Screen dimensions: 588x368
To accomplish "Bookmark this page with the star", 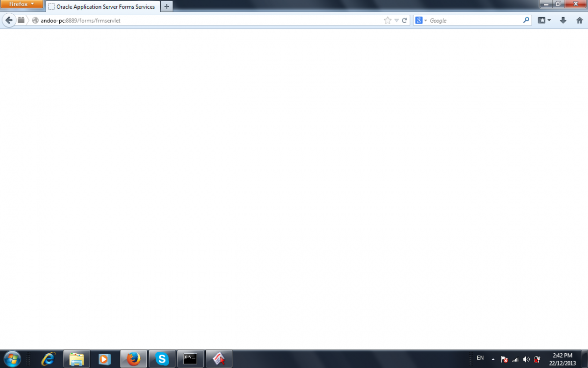I will [388, 21].
